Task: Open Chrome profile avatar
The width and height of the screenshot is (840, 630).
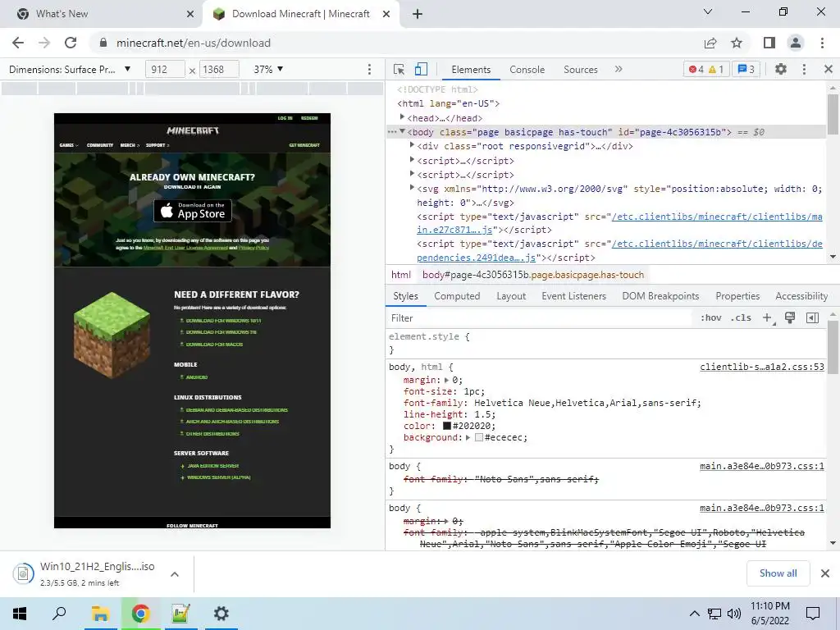Action: [796, 43]
